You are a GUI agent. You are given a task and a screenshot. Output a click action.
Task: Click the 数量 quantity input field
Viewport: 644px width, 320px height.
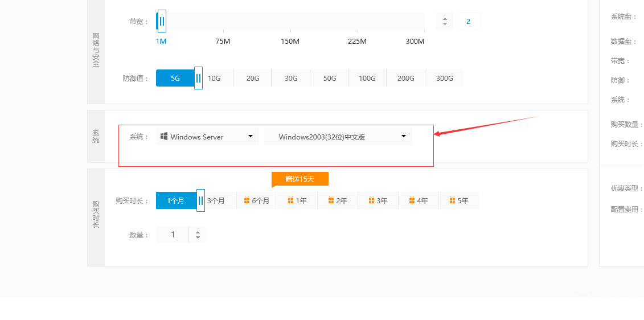coord(173,235)
